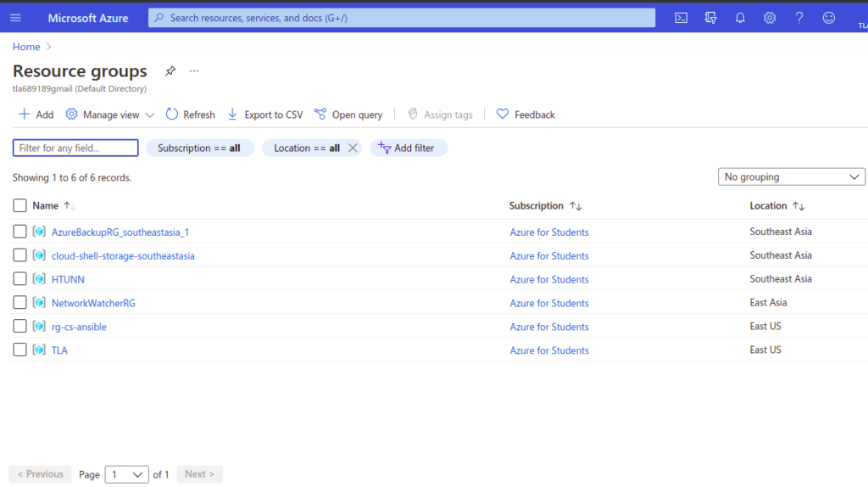Check the cloud-shell-storage-southeastasia row checkbox

point(20,255)
